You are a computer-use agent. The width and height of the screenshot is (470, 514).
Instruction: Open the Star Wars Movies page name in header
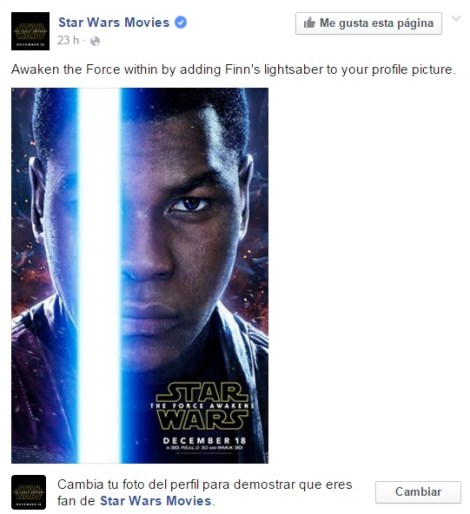pos(114,23)
